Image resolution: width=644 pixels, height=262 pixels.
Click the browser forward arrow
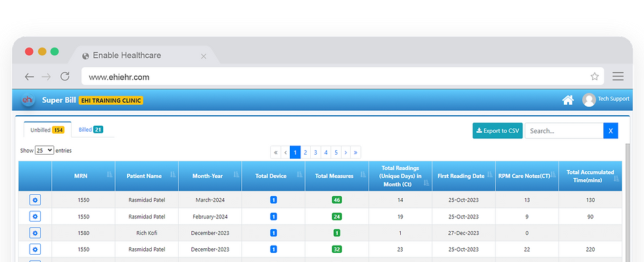click(x=47, y=76)
